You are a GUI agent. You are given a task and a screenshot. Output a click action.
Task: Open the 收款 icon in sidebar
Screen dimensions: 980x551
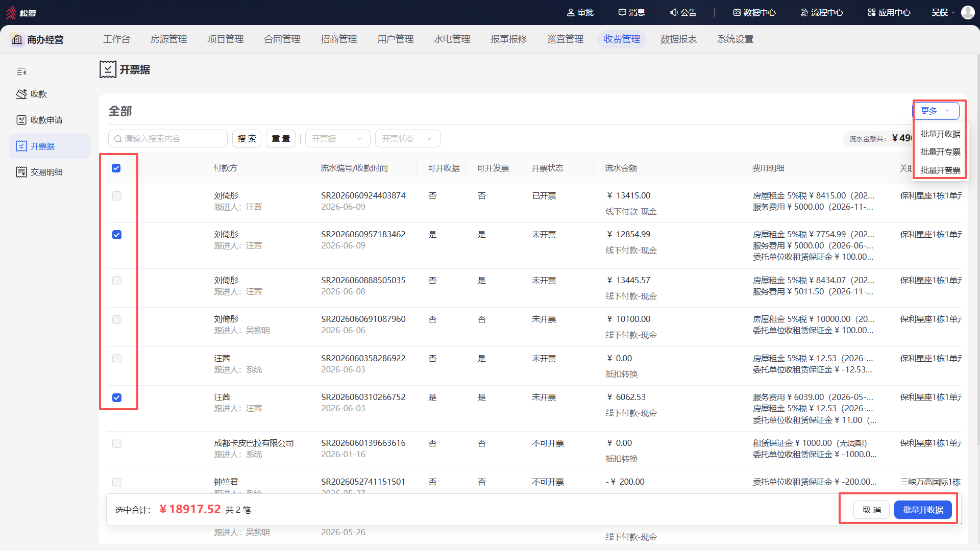tap(21, 94)
